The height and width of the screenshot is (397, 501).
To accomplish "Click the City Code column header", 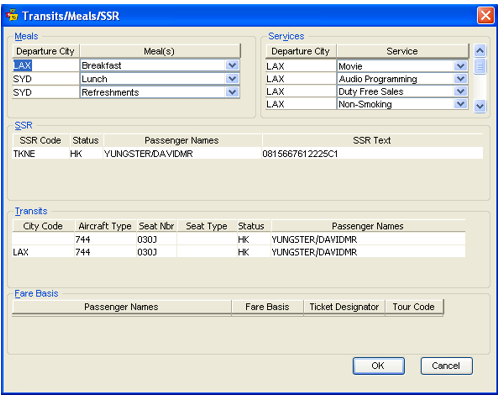I will pos(43,226).
